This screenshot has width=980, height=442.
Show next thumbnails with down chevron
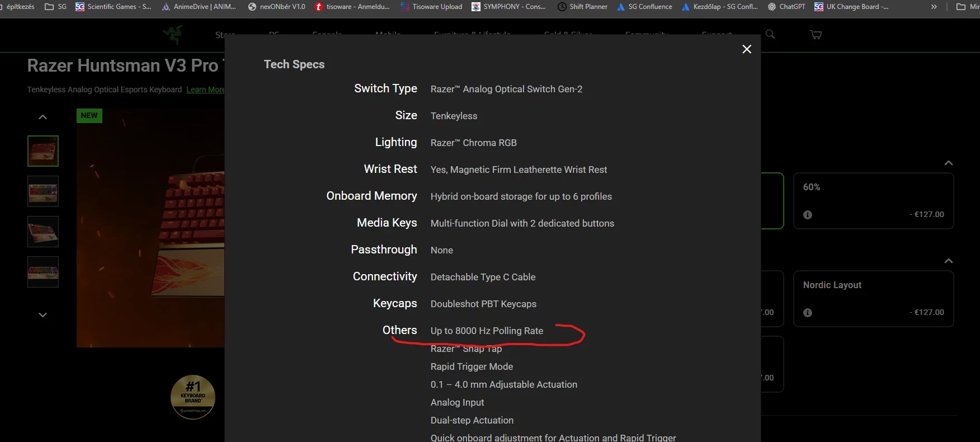click(43, 315)
